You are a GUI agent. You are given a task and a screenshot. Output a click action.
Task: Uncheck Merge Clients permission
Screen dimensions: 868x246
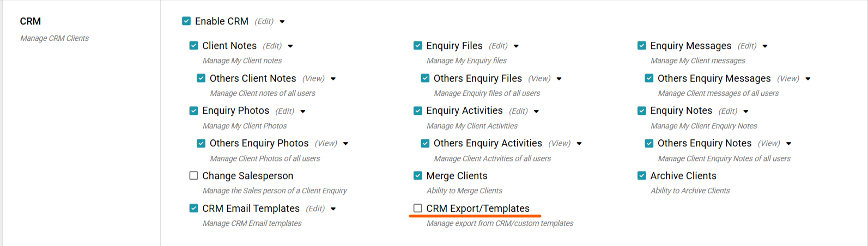(x=417, y=176)
